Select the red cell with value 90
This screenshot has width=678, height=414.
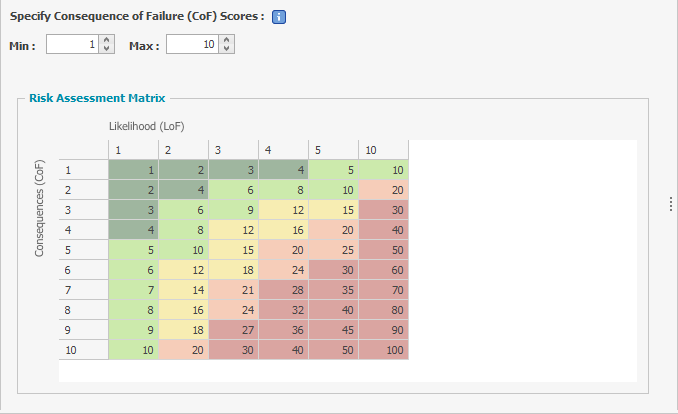(x=384, y=330)
